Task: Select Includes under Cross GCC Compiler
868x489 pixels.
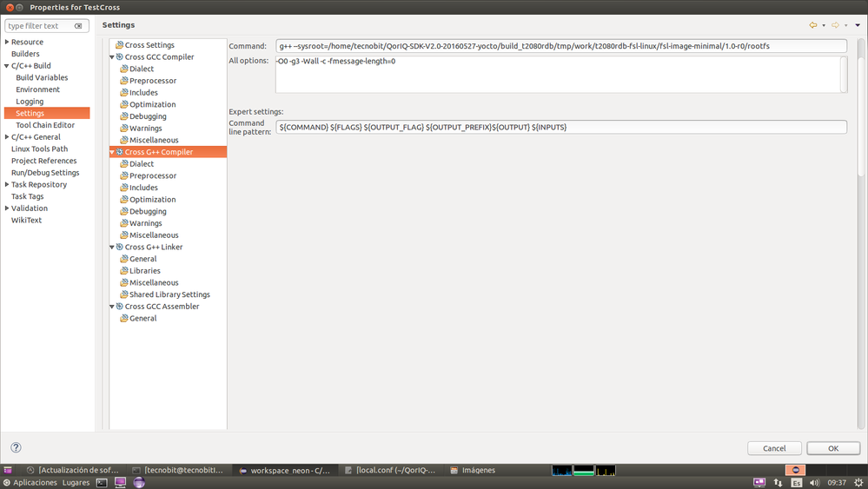Action: click(139, 92)
